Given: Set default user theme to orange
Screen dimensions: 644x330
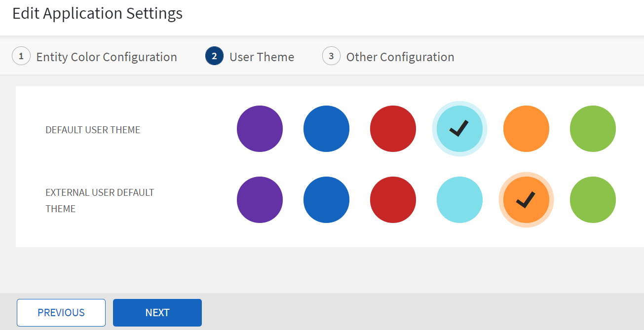Looking at the screenshot, I should pyautogui.click(x=526, y=129).
